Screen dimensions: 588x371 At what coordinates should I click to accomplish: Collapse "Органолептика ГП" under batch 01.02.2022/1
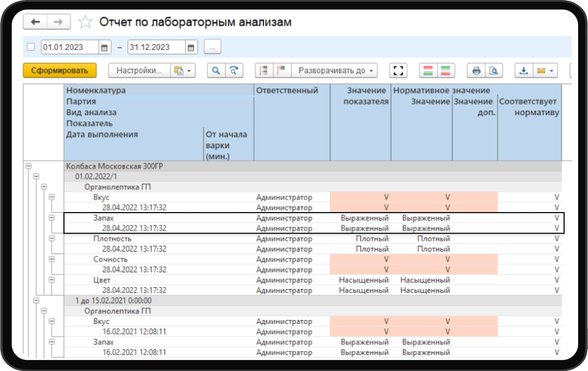44,186
